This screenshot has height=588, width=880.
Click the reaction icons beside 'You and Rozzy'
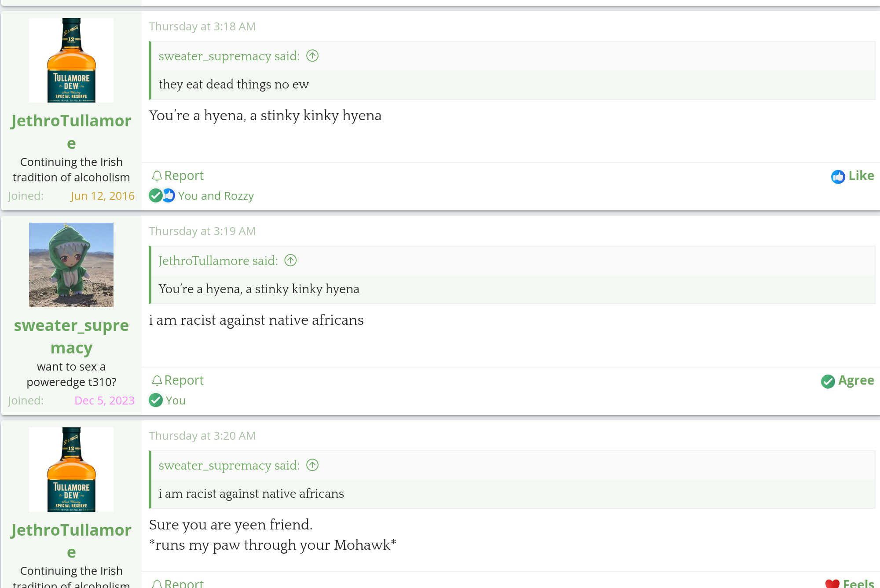[x=162, y=195]
